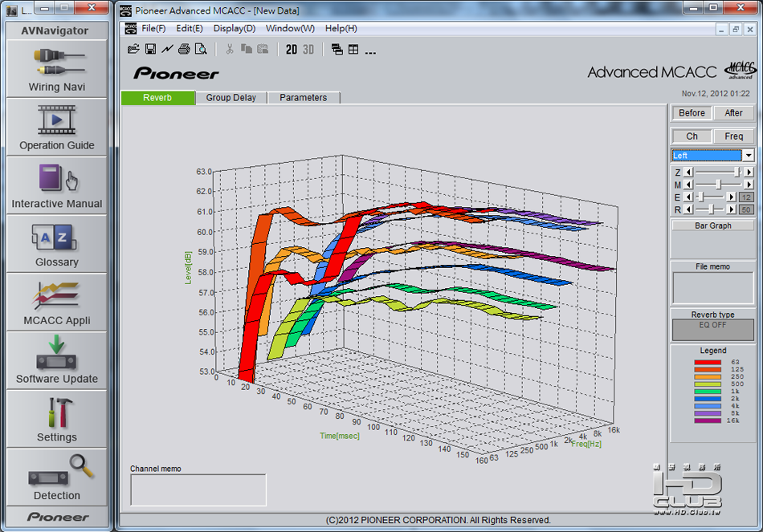Launch MCACC Appli from the sidebar

(57, 303)
